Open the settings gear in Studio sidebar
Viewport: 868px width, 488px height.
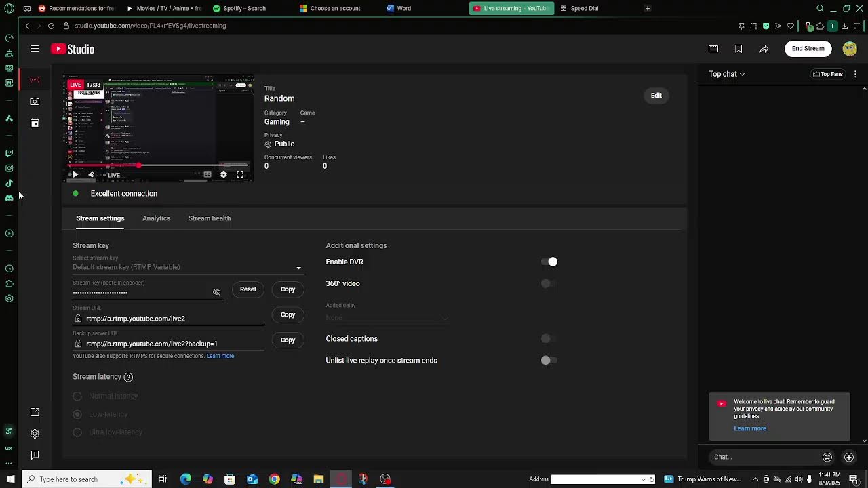click(35, 434)
